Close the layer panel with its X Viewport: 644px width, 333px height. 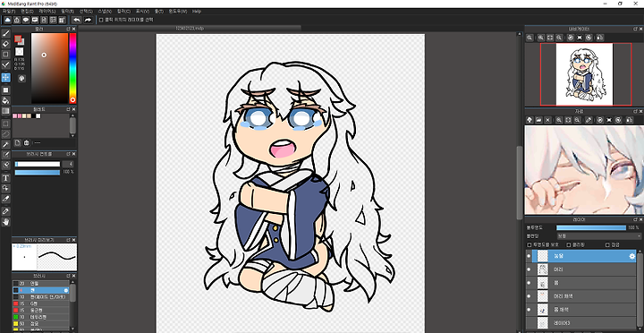tap(640, 219)
